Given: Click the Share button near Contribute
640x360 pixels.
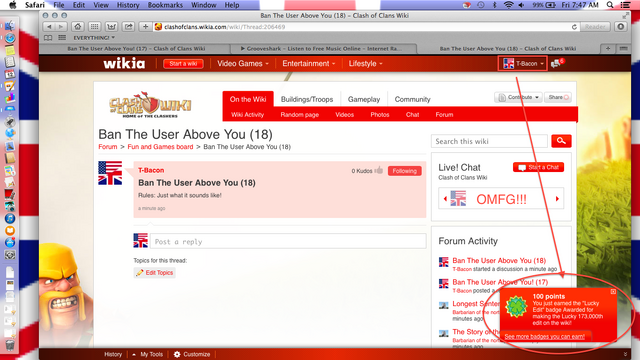Looking at the screenshot, I should click(558, 97).
